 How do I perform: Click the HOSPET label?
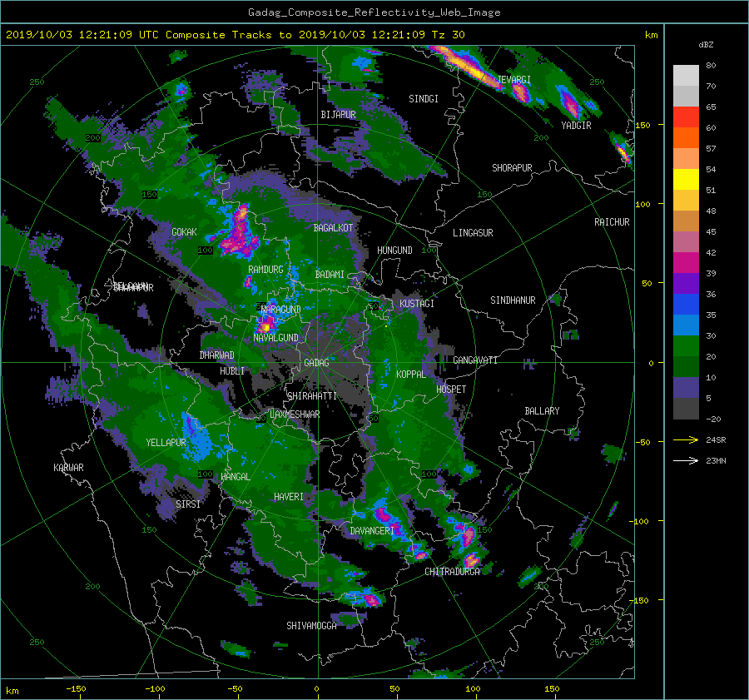point(451,390)
